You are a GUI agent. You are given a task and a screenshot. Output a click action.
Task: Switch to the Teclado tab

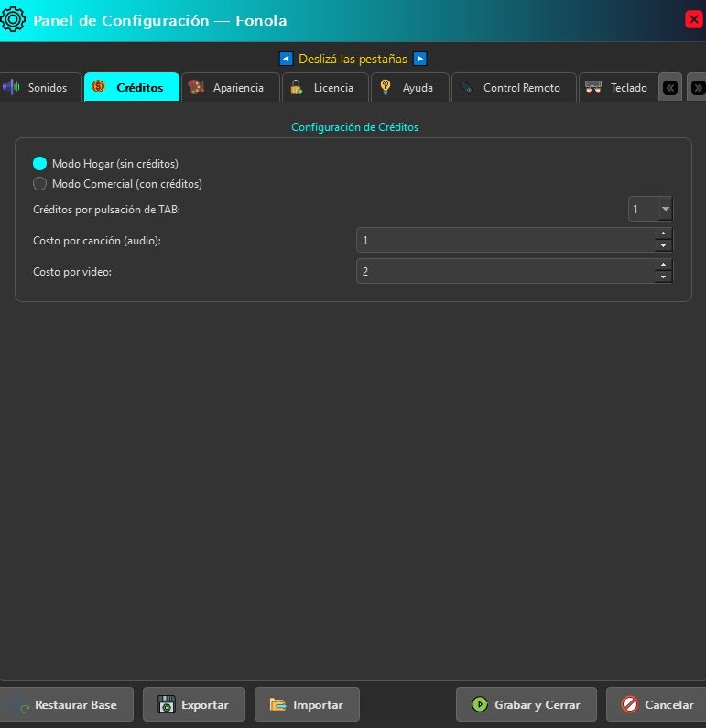(618, 87)
